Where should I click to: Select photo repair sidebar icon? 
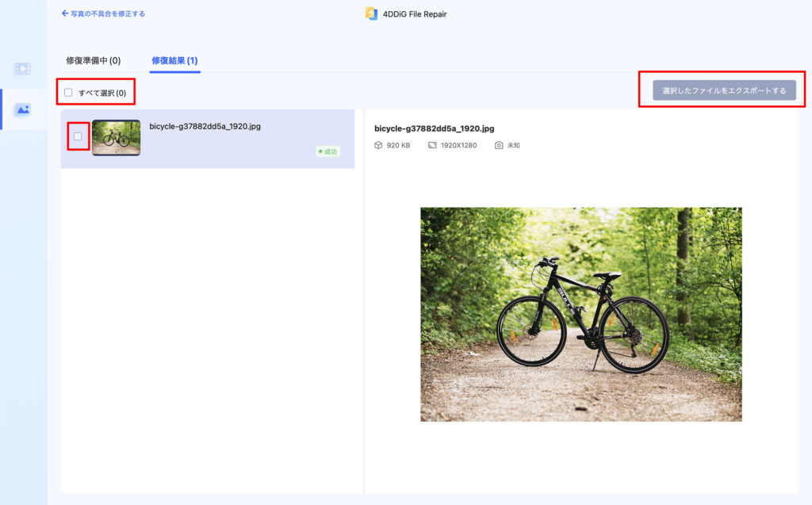click(x=23, y=109)
